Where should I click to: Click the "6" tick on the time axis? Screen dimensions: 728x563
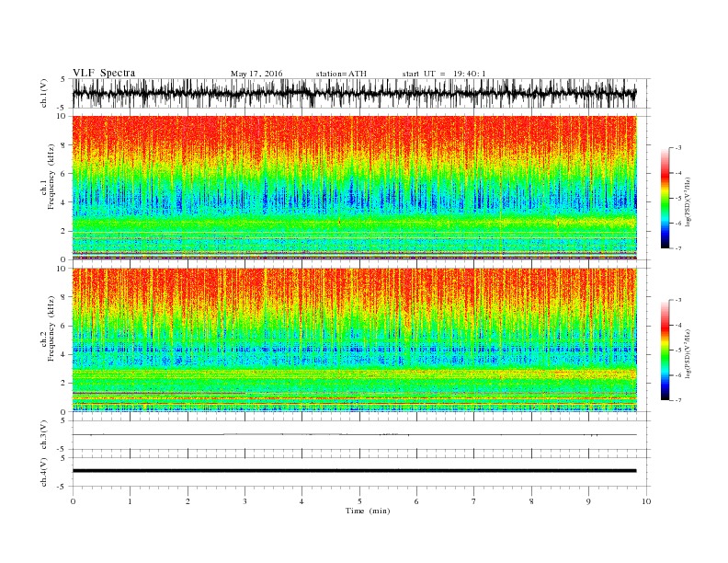pos(416,501)
